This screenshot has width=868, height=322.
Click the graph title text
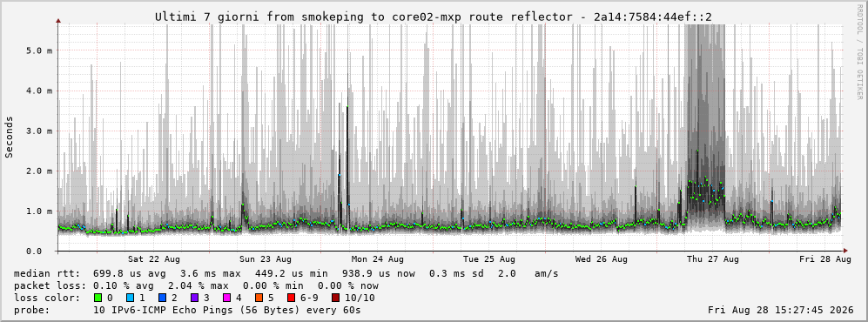tap(434, 17)
